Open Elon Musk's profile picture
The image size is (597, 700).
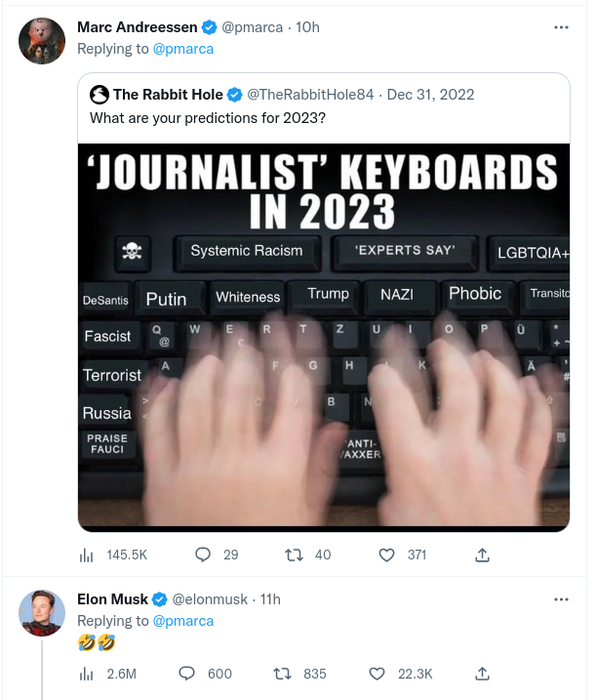pos(43,613)
